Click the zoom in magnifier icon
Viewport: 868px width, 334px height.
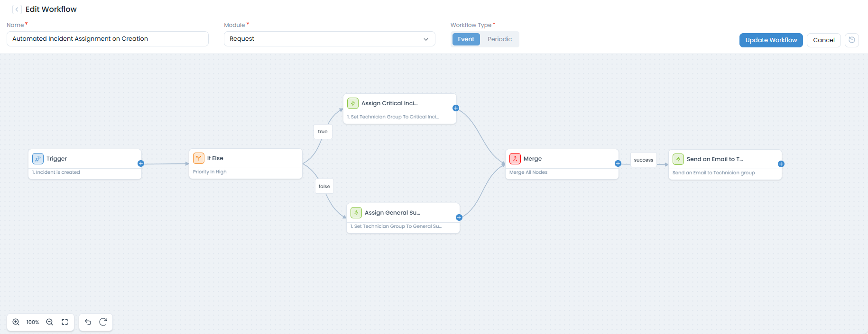click(x=16, y=322)
